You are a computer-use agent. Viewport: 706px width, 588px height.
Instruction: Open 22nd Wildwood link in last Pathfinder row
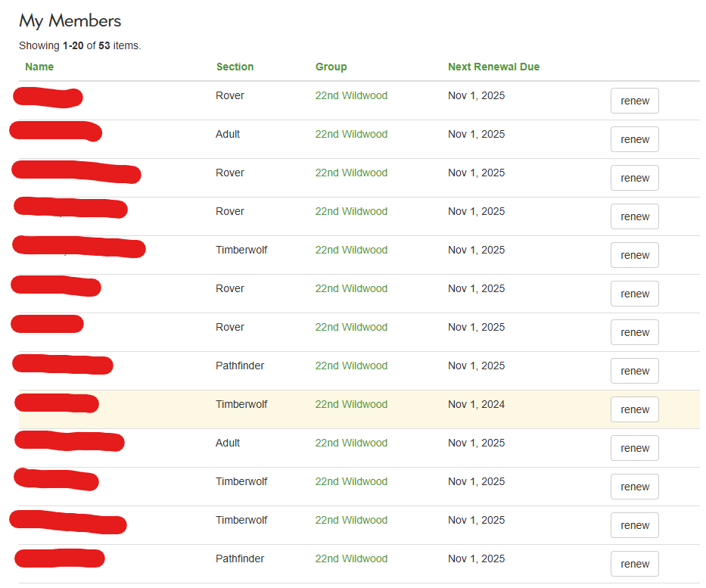(x=351, y=558)
